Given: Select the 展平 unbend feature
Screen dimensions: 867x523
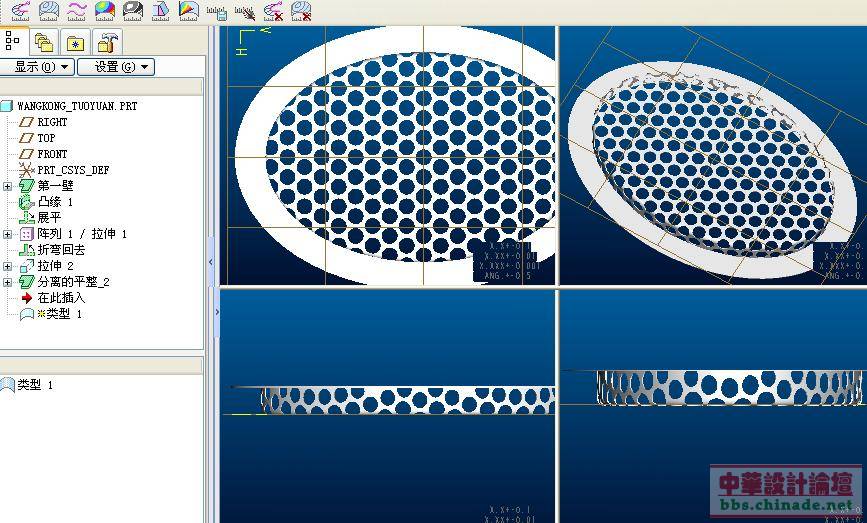Looking at the screenshot, I should (49, 218).
